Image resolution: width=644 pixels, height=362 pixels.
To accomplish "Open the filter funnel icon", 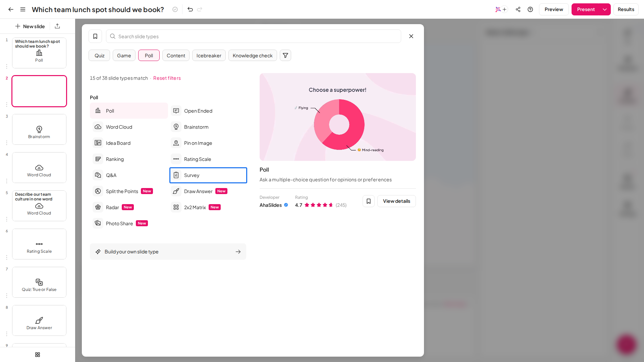I will click(285, 55).
